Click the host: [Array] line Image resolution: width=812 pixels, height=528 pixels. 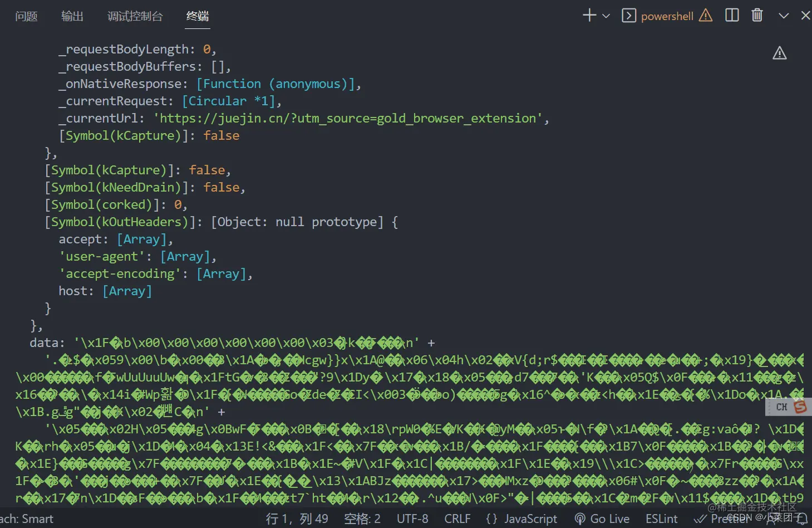(x=105, y=291)
